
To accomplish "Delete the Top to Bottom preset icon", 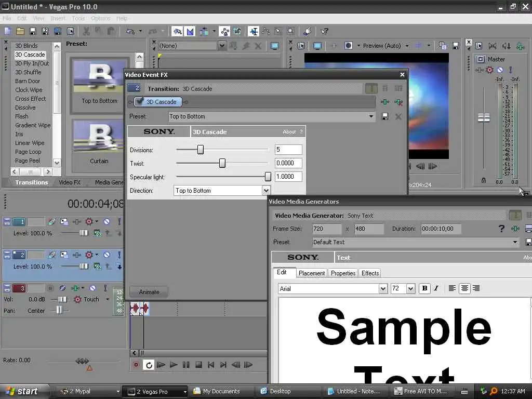I will pos(398,117).
